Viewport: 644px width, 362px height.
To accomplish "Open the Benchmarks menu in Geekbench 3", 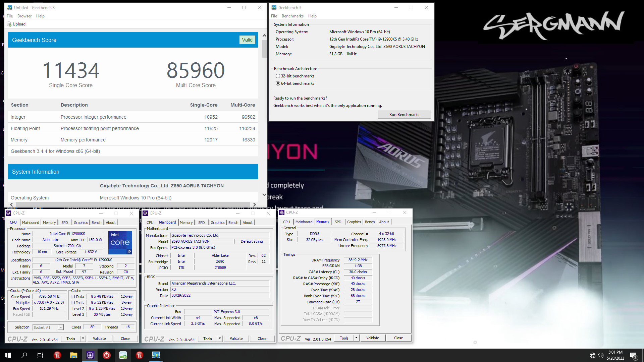I will [x=292, y=16].
